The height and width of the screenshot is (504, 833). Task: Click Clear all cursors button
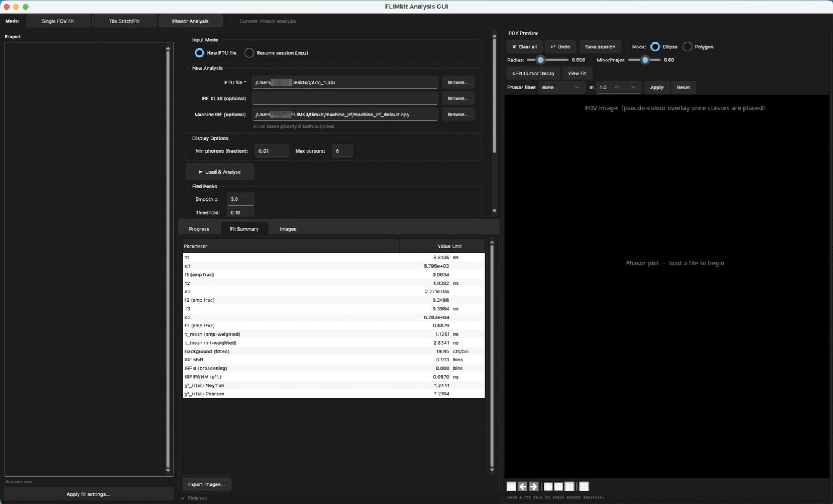click(525, 47)
